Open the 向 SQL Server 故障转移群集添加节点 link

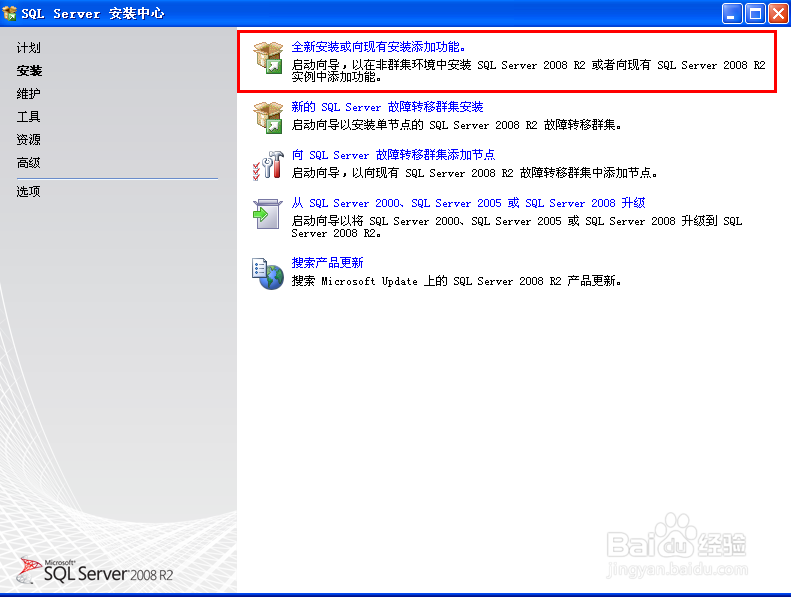(x=393, y=155)
